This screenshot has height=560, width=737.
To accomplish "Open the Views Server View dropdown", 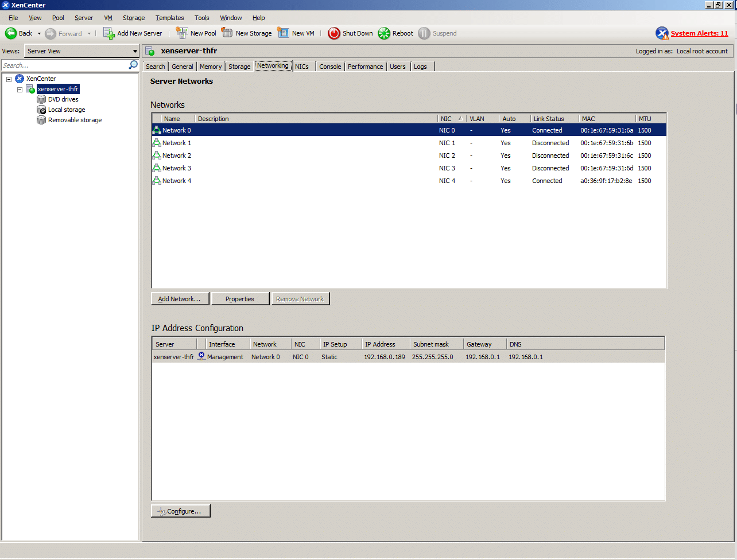I will (x=82, y=51).
